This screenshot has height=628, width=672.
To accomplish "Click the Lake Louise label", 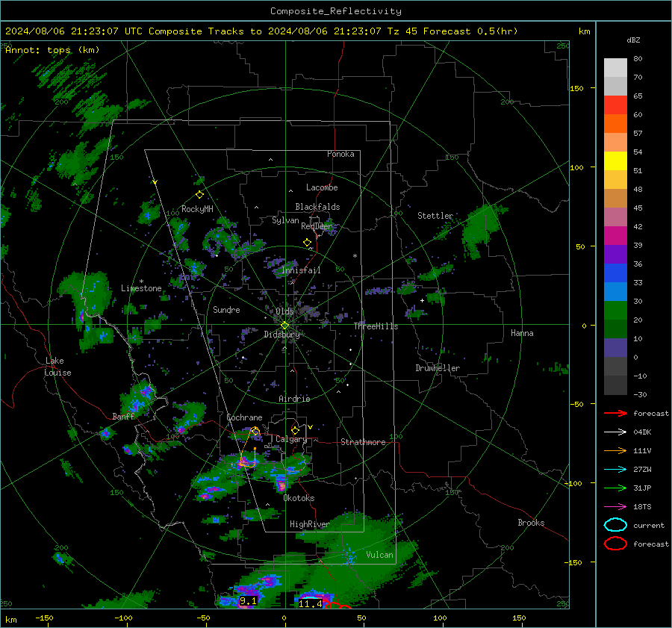I will (57, 367).
